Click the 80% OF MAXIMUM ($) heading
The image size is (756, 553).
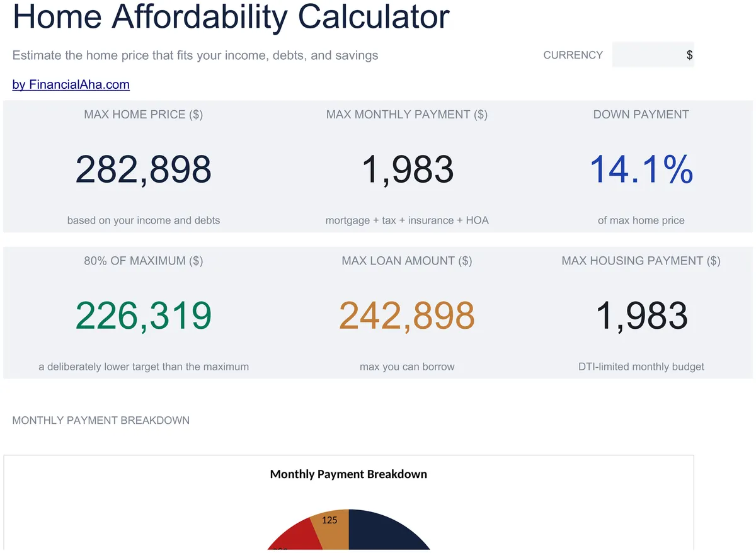(x=144, y=261)
